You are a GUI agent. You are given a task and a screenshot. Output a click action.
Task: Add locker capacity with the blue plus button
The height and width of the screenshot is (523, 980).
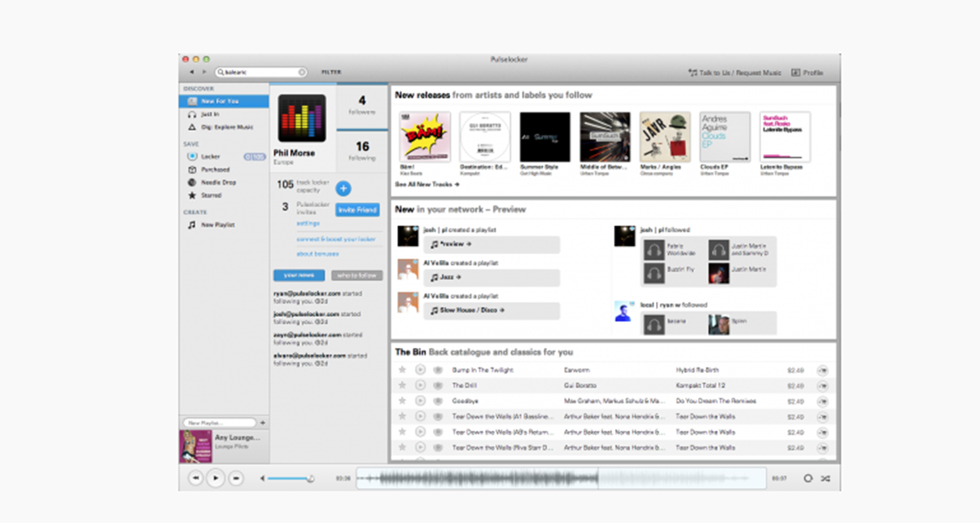(343, 188)
